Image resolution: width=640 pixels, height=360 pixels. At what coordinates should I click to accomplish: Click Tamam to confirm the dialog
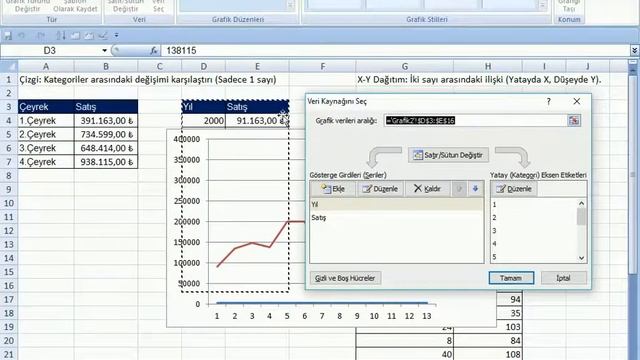511,278
